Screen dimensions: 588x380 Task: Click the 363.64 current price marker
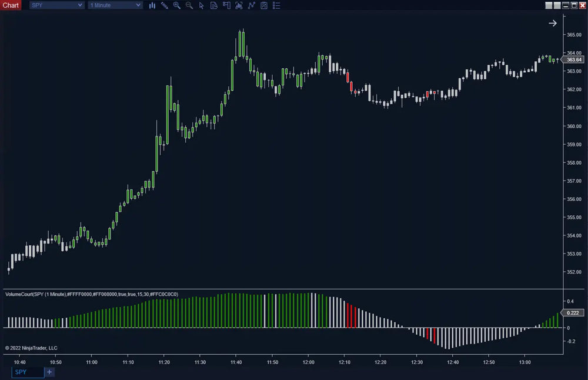click(573, 59)
